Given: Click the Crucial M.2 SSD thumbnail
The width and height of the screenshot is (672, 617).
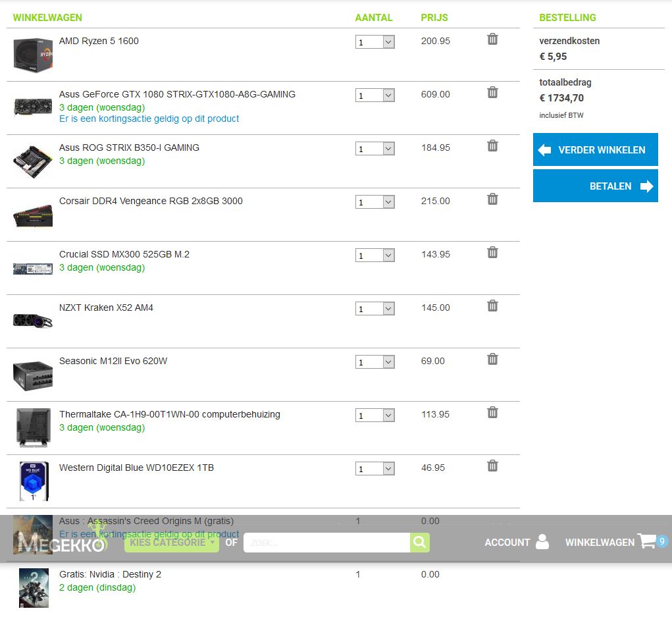Looking at the screenshot, I should click(33, 269).
